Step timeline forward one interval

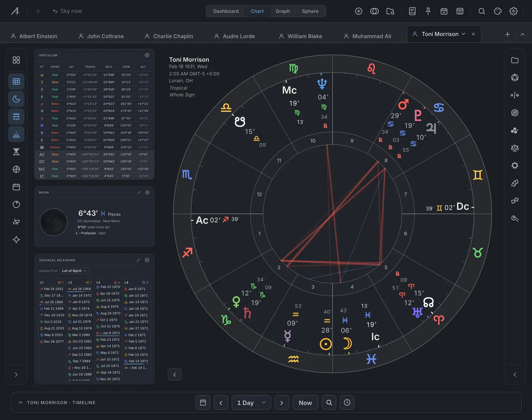click(x=282, y=403)
